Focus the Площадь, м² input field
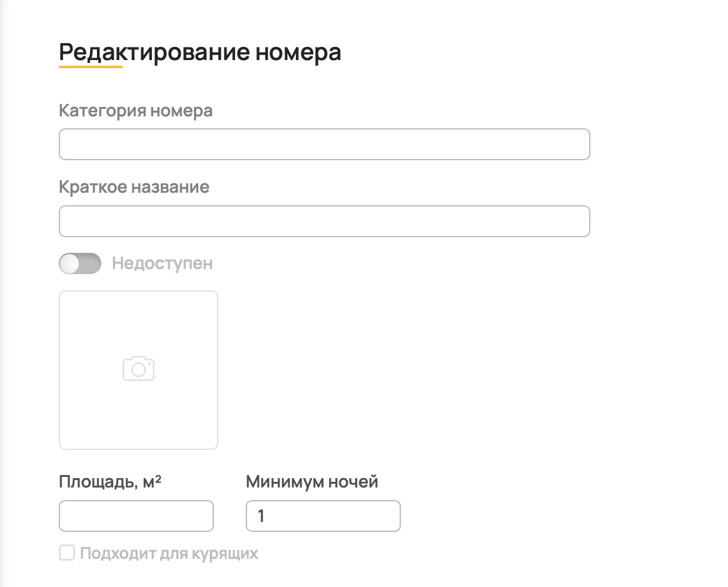This screenshot has height=587, width=728. 136,516
